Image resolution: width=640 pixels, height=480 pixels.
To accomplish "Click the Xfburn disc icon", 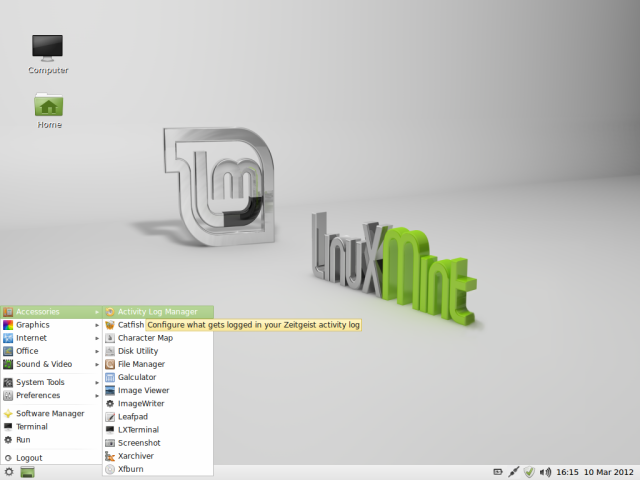I will click(x=110, y=469).
